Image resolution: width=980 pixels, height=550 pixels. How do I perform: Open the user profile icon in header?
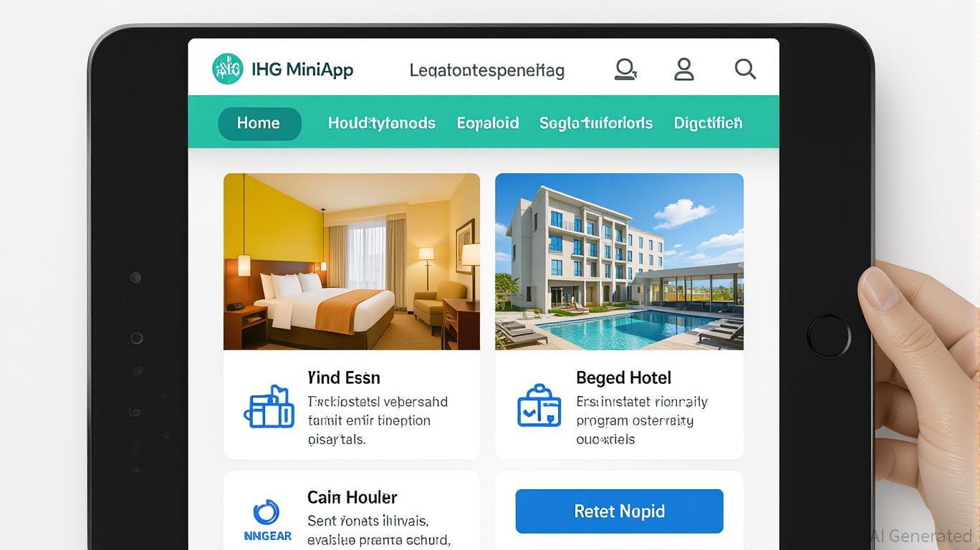click(684, 69)
